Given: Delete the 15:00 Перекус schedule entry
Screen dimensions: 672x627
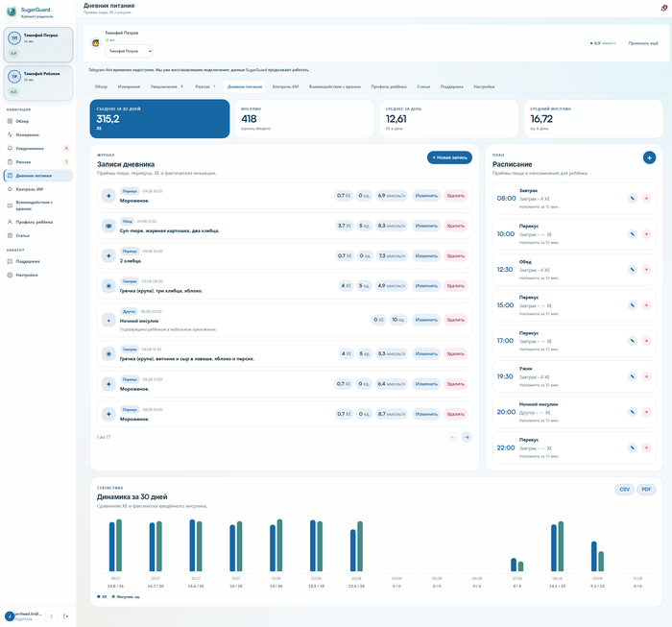Looking at the screenshot, I should [646, 305].
